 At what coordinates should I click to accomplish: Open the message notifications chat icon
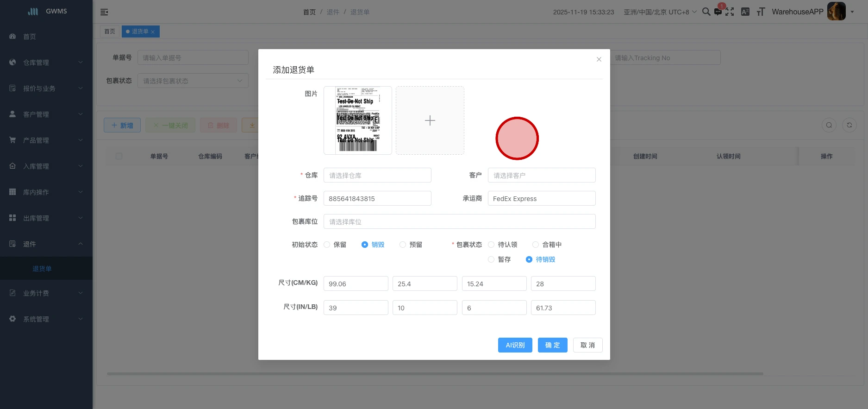click(x=718, y=12)
